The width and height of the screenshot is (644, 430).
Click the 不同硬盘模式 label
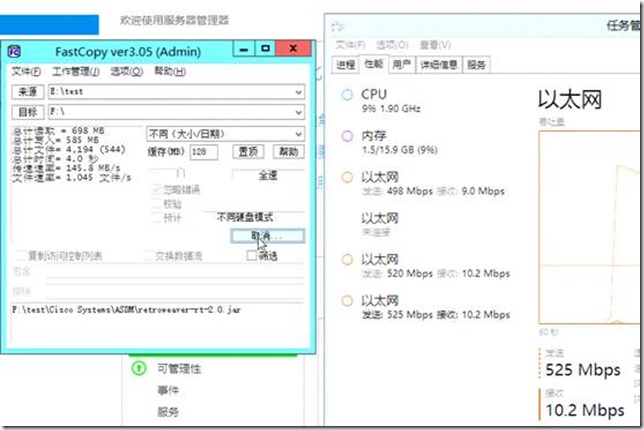[245, 217]
